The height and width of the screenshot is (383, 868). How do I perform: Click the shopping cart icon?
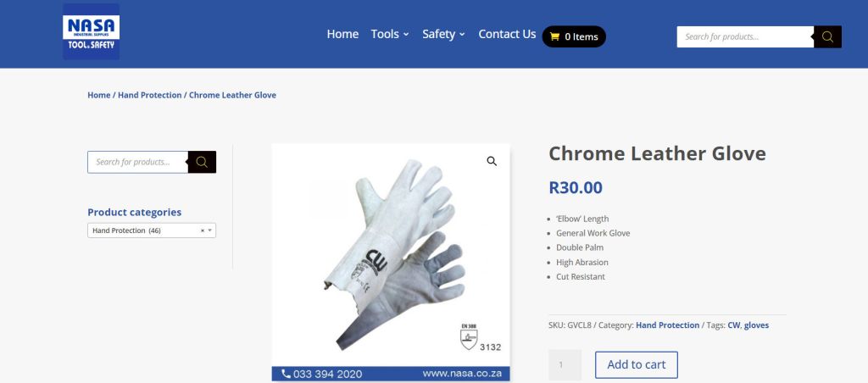click(x=555, y=36)
